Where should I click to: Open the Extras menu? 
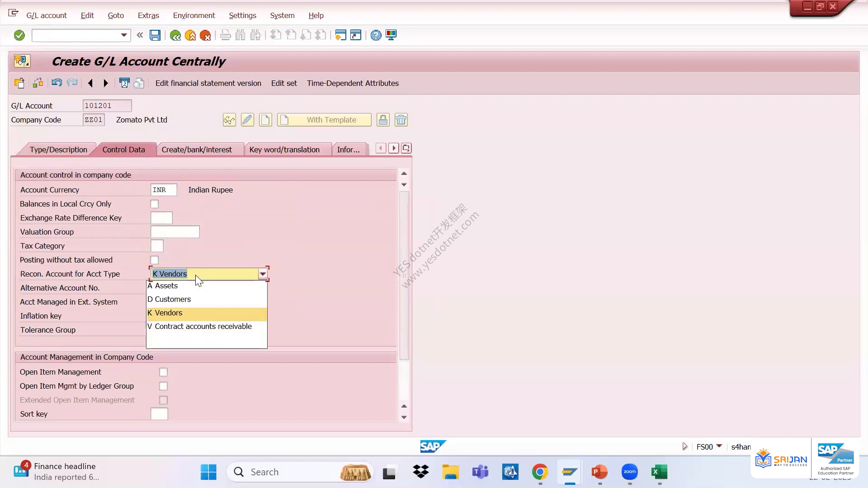148,15
